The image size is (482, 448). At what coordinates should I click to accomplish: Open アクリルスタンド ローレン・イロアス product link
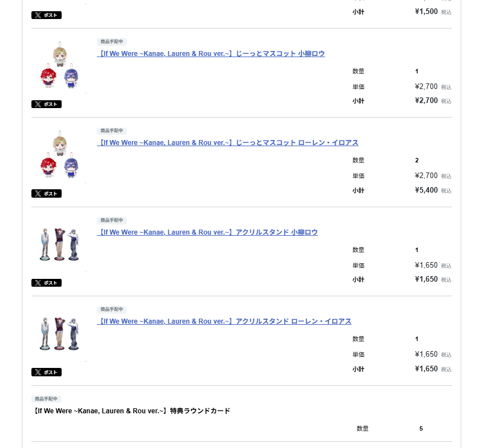(224, 321)
